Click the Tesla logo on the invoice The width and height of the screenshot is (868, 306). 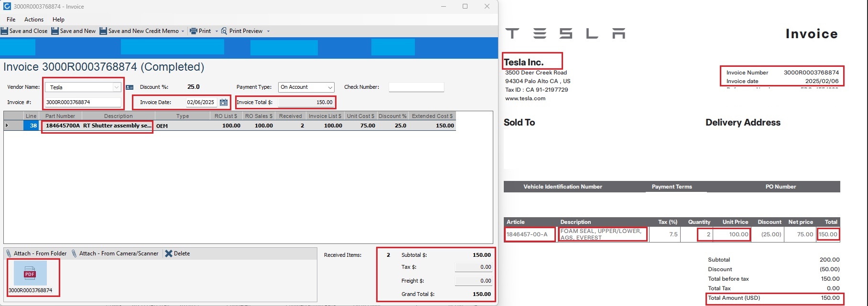click(x=565, y=33)
